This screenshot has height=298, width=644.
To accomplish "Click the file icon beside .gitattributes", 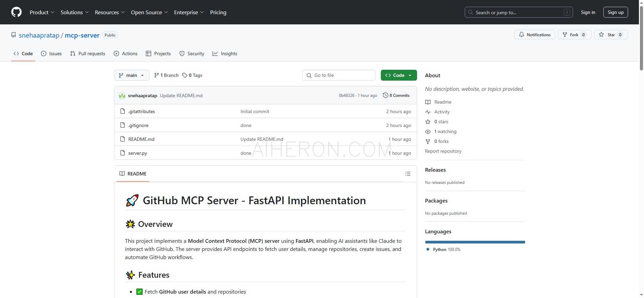I will click(x=123, y=111).
